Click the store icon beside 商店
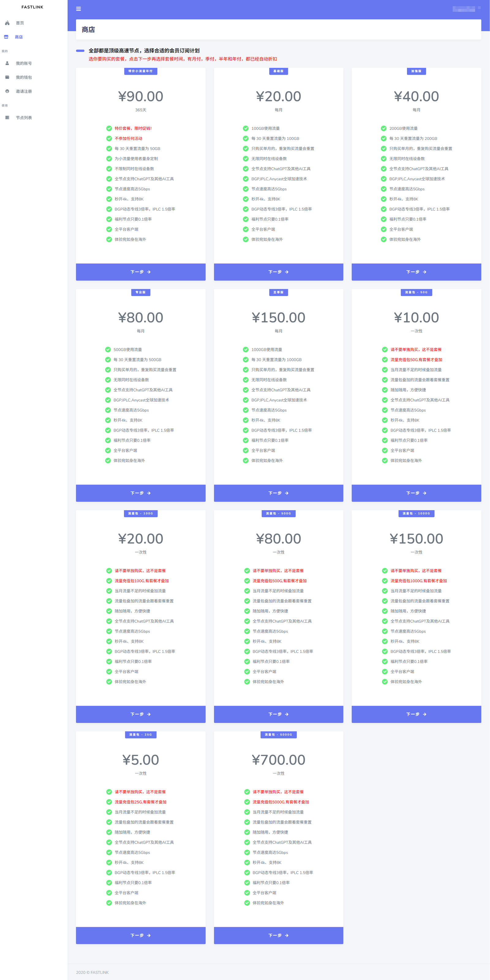 [x=6, y=37]
